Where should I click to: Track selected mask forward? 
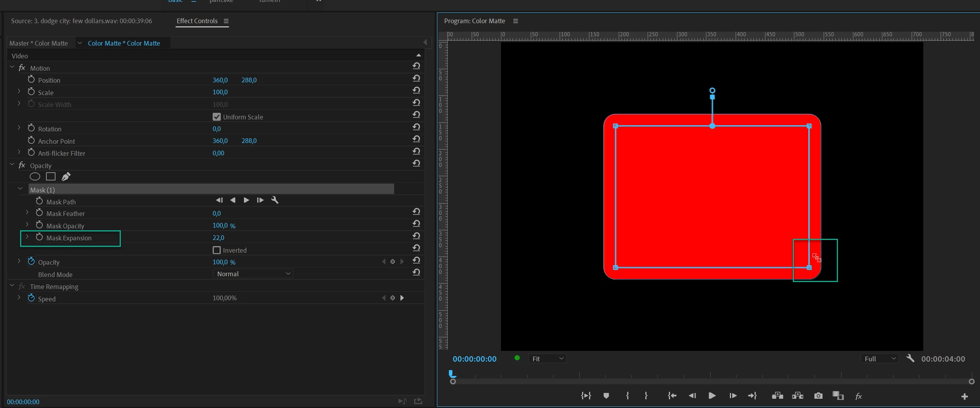tap(246, 200)
